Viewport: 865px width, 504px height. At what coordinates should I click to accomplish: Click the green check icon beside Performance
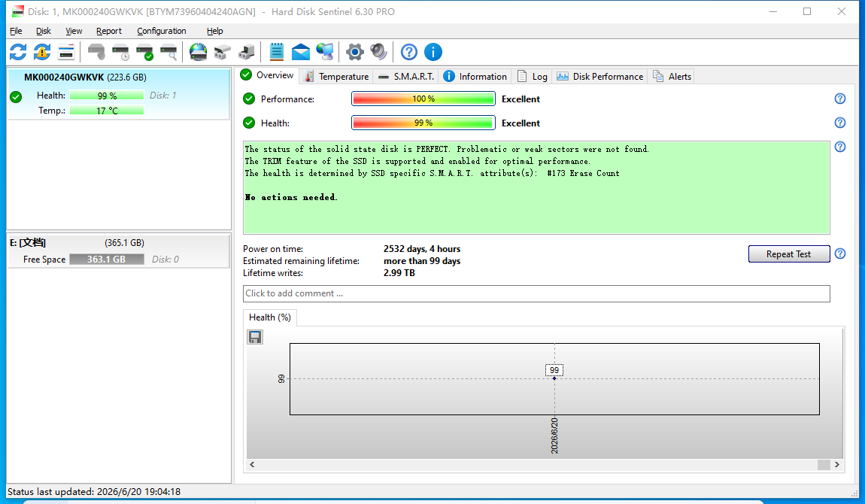[x=249, y=99]
